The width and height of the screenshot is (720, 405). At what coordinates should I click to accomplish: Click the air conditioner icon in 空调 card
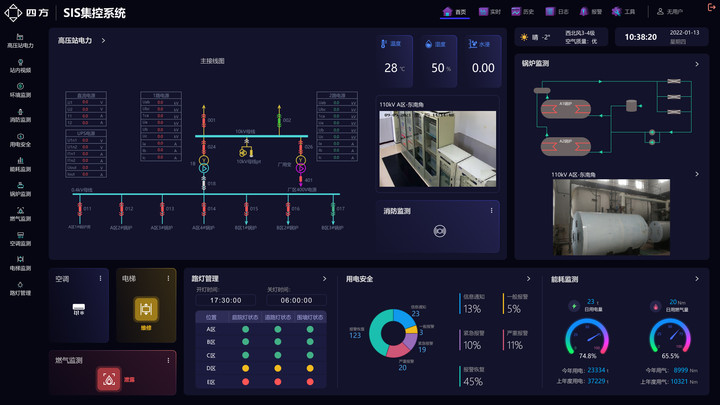(x=78, y=310)
